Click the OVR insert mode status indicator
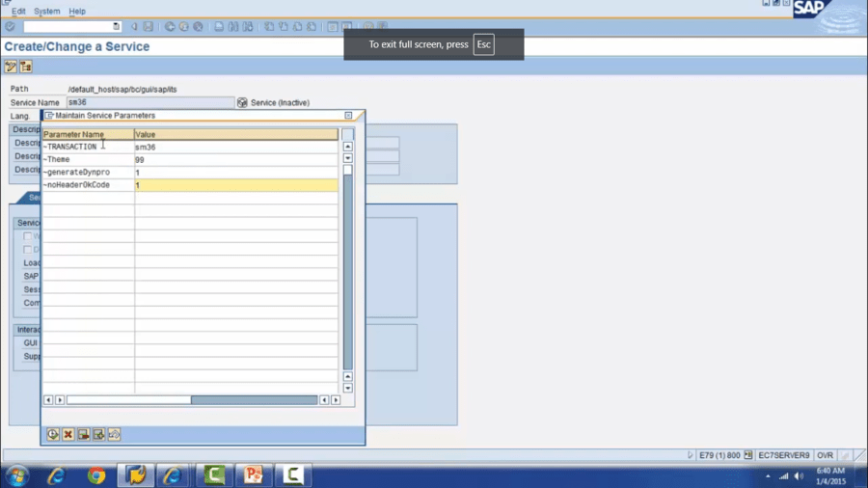The height and width of the screenshot is (488, 868). (x=825, y=455)
